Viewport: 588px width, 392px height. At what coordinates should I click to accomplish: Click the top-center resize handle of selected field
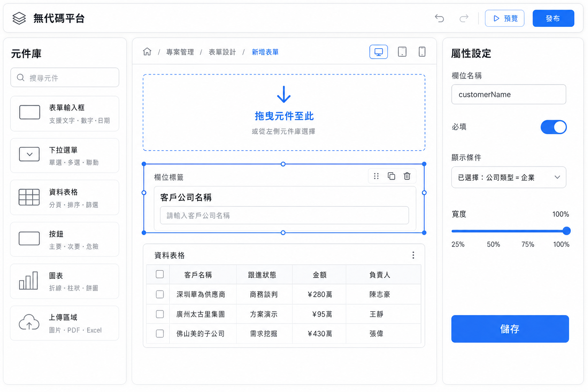tap(283, 164)
